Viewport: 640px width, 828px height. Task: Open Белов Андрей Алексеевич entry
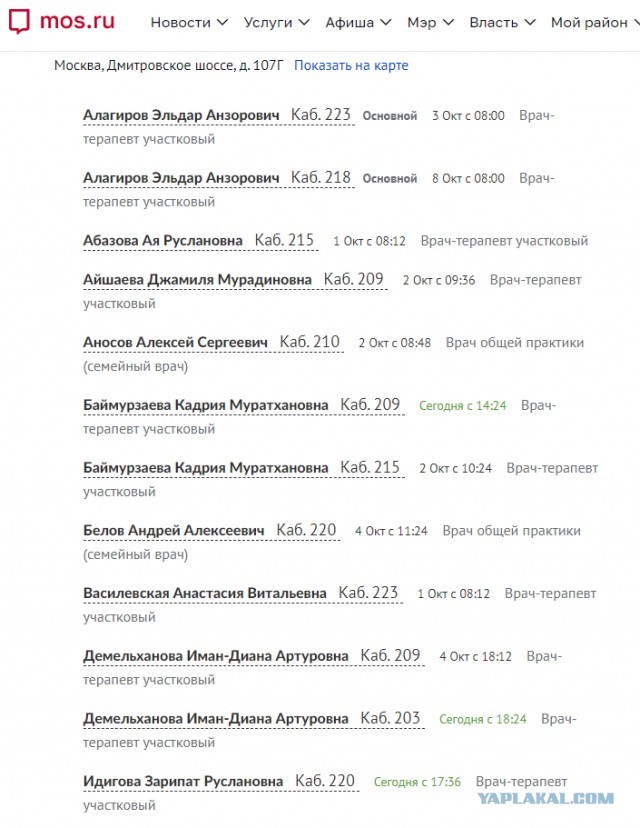(x=173, y=531)
